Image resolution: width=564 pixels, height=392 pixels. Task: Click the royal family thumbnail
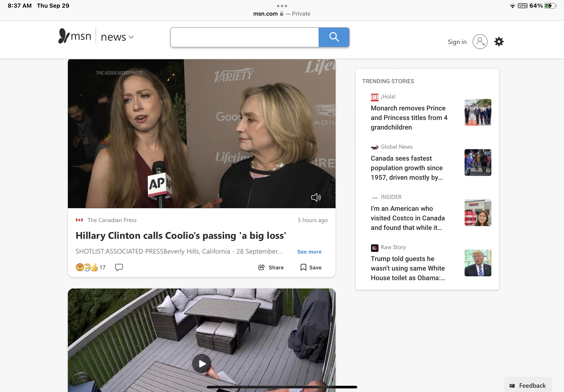pos(478,112)
